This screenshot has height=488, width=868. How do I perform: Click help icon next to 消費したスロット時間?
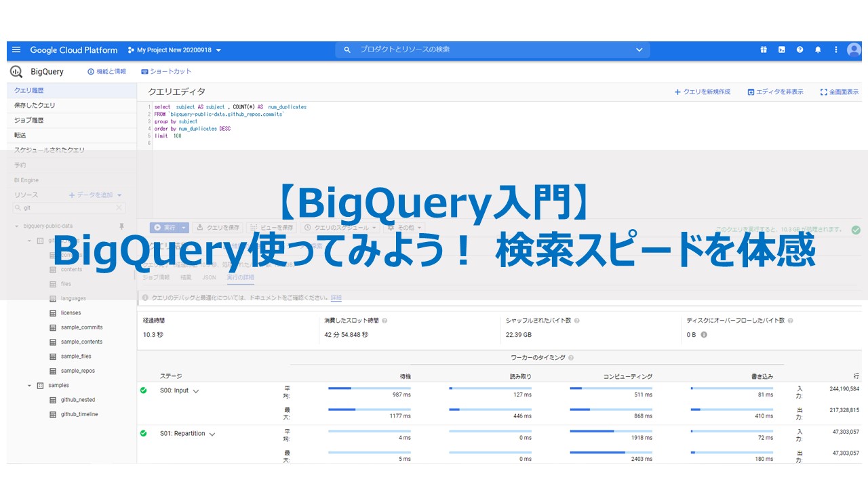tap(384, 321)
